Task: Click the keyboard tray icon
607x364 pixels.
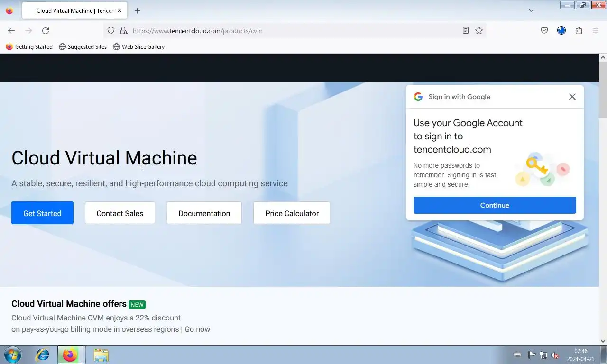Action: (x=517, y=355)
